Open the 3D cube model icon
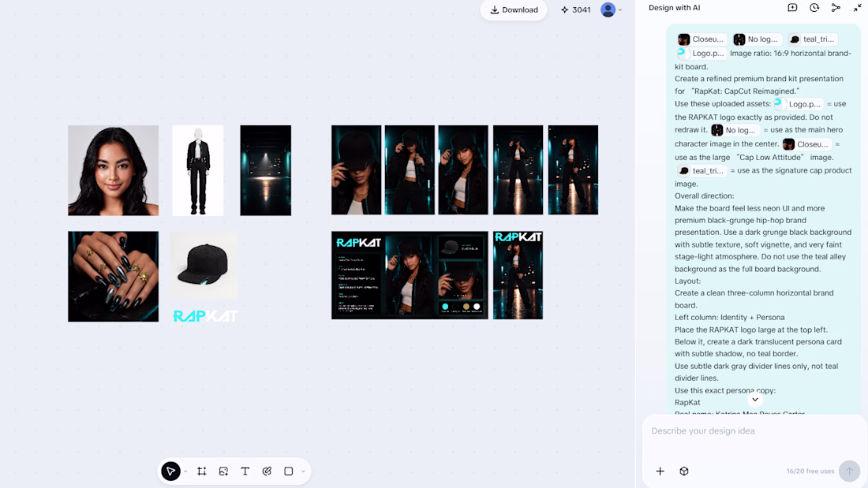The width and height of the screenshot is (868, 488). click(x=684, y=471)
